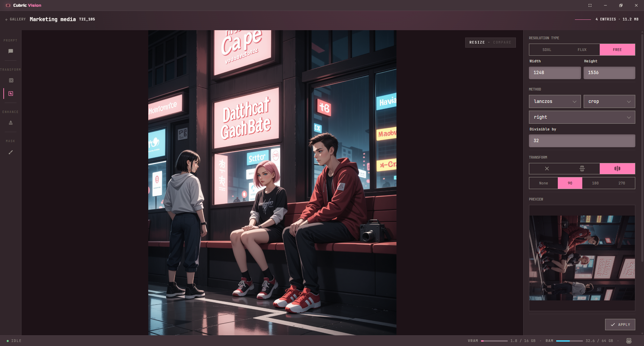Viewport: 644px width, 346px height.
Task: Open the Prompt chat bubble icon
Action: (11, 51)
